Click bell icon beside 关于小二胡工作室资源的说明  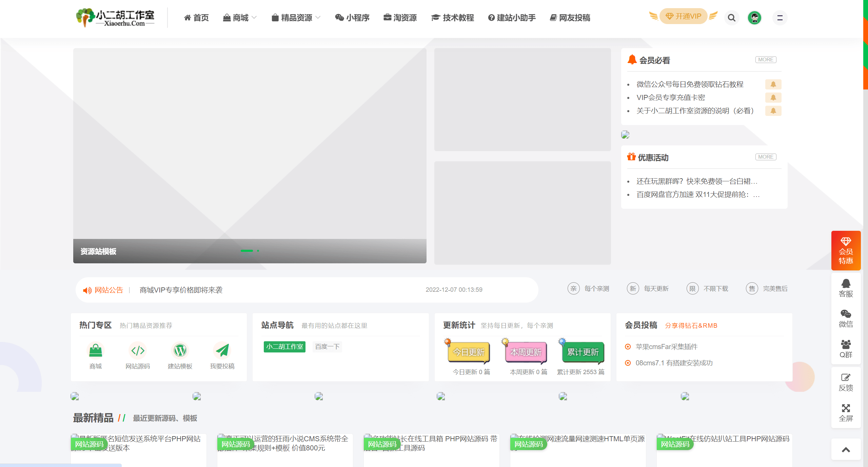click(773, 111)
